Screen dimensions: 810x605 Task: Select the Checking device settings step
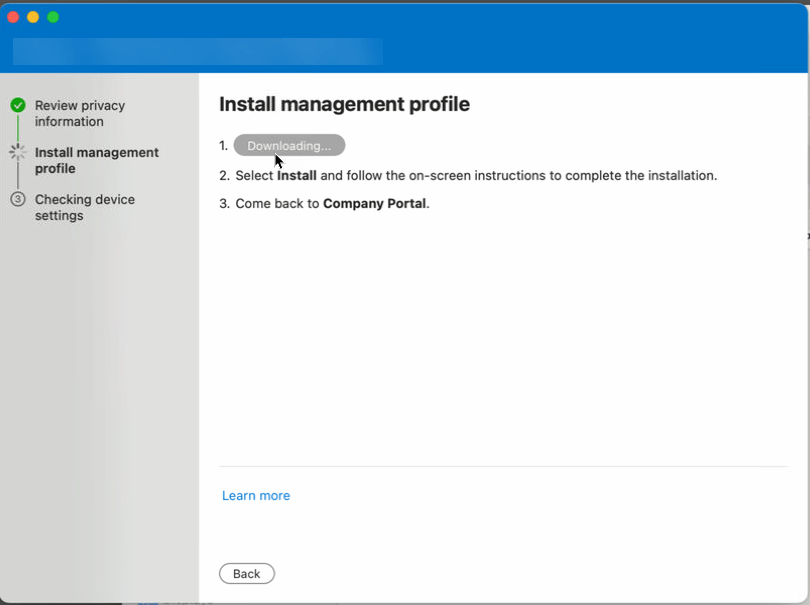point(85,207)
